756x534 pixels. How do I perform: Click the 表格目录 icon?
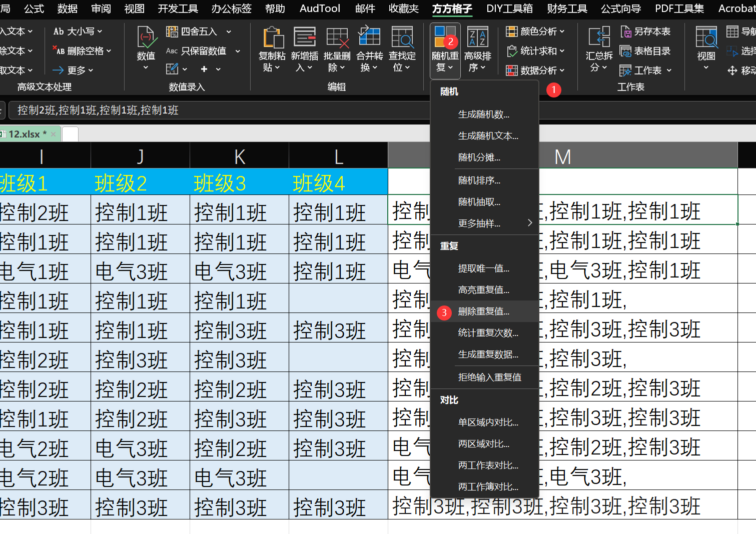click(625, 51)
